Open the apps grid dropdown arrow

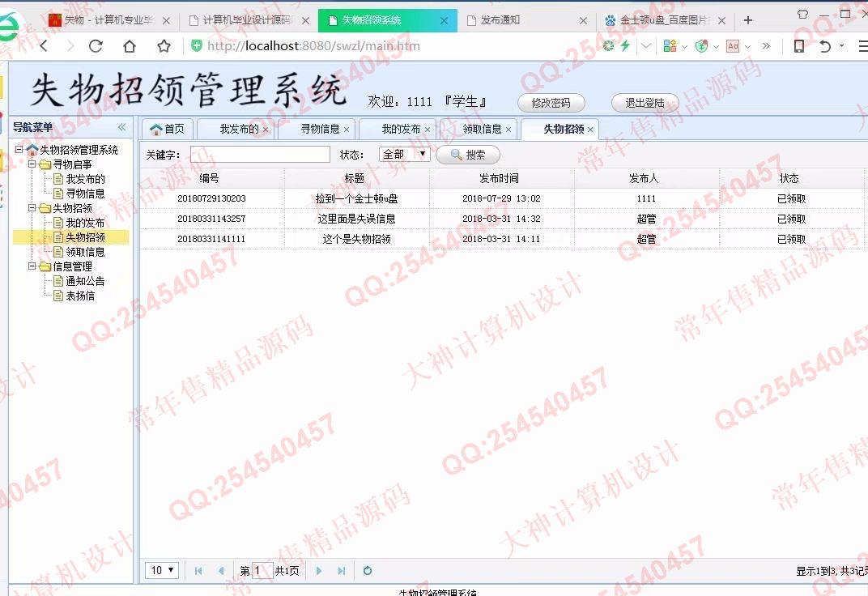pyautogui.click(x=684, y=46)
